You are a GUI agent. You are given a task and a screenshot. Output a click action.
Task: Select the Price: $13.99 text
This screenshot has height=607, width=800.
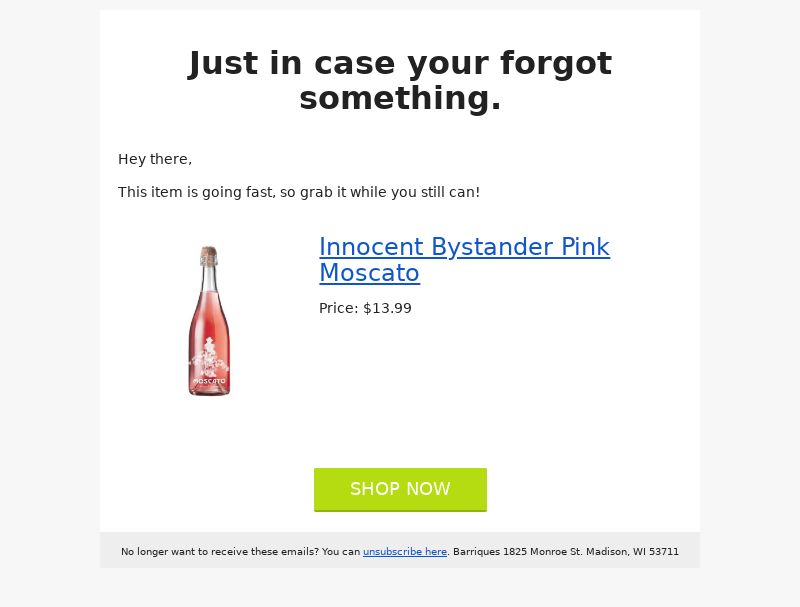click(x=365, y=308)
